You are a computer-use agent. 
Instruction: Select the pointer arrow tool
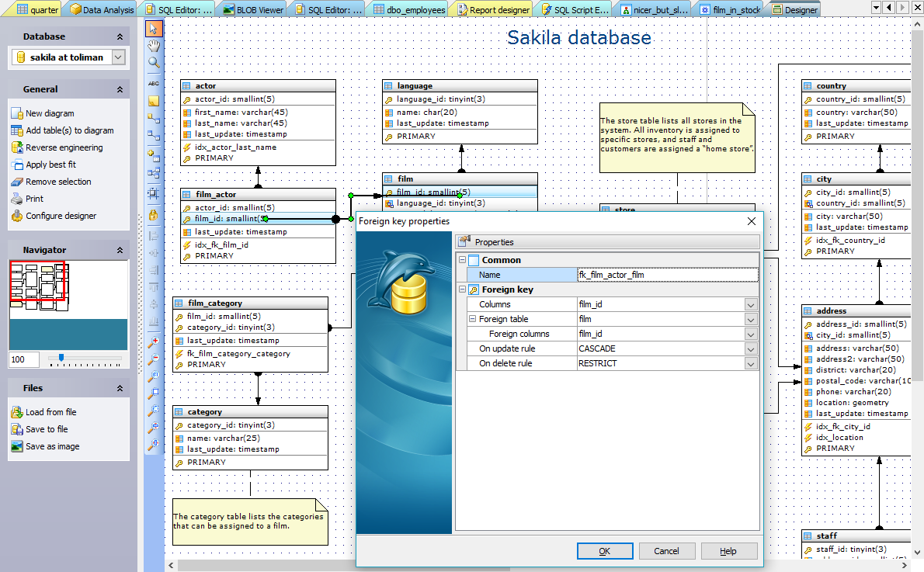click(x=154, y=29)
